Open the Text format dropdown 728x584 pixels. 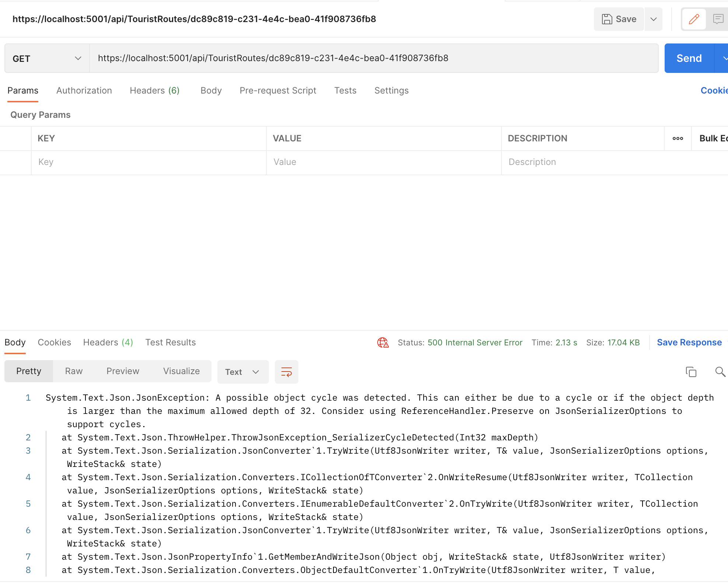pyautogui.click(x=242, y=372)
